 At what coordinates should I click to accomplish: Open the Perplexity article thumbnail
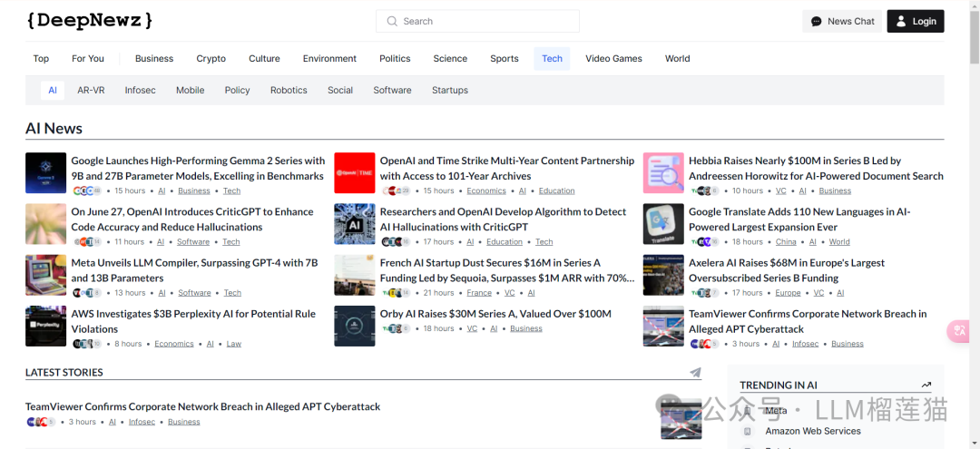click(x=45, y=326)
